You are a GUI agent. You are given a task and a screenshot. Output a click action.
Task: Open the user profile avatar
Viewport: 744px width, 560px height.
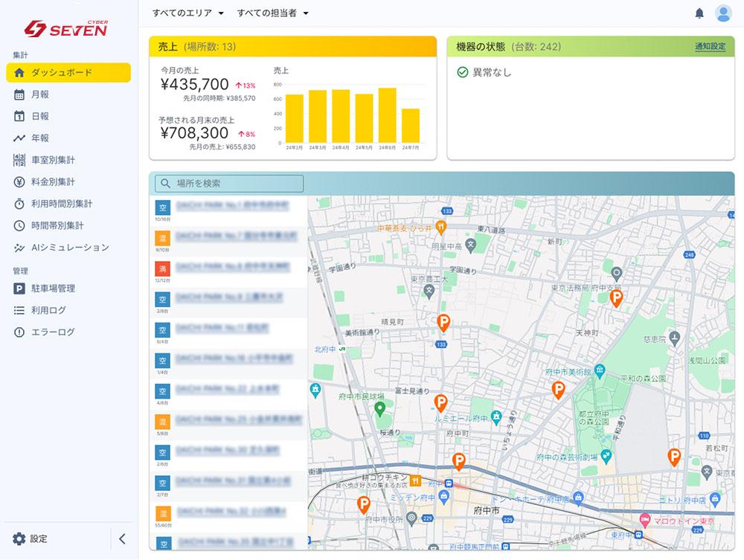point(723,13)
